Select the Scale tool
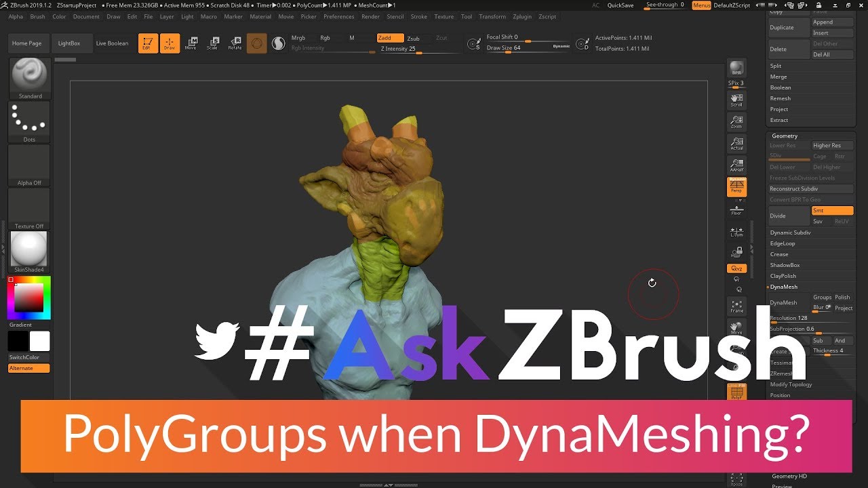Image resolution: width=868 pixels, height=488 pixels. tap(213, 43)
